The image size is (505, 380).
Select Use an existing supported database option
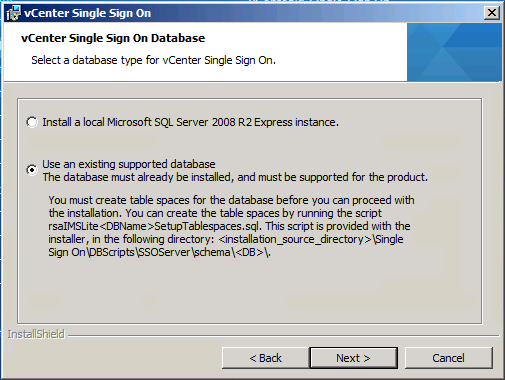coord(32,170)
